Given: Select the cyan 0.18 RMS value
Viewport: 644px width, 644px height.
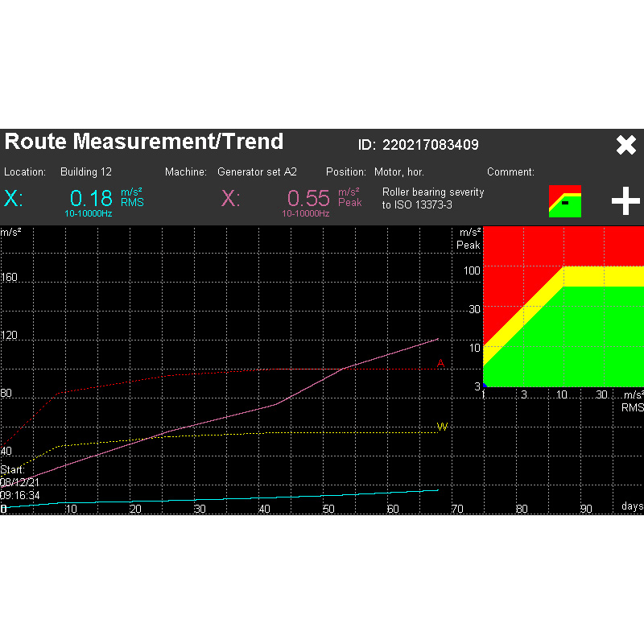Looking at the screenshot, I should coord(91,199).
